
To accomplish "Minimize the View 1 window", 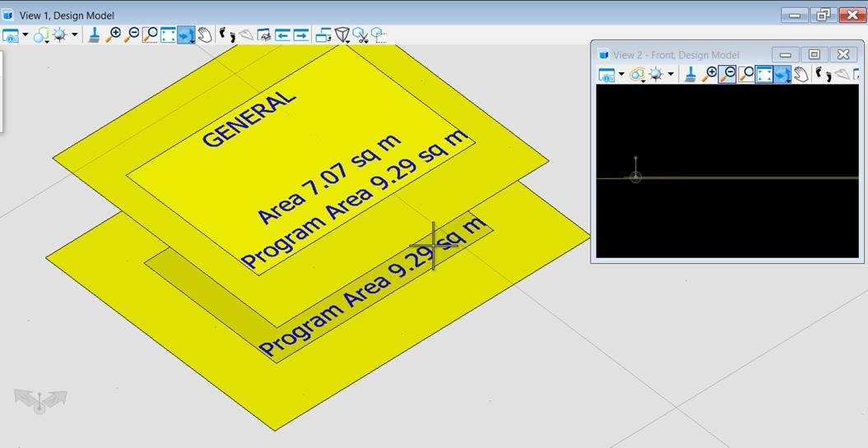I will [x=795, y=15].
